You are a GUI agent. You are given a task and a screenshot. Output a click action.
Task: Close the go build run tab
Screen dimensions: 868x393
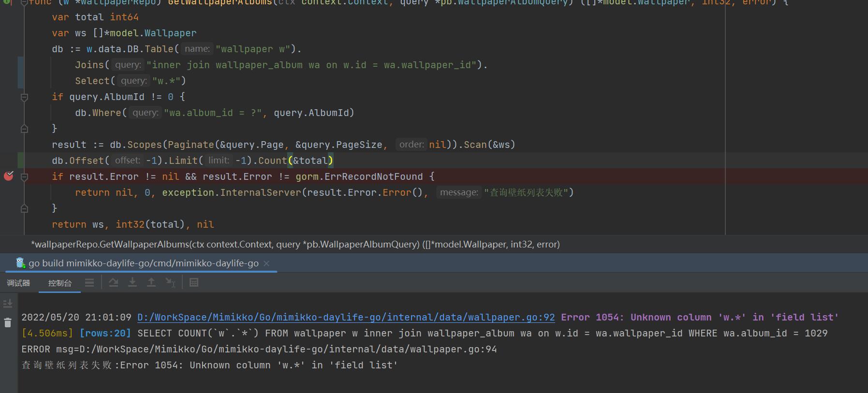[x=266, y=263]
